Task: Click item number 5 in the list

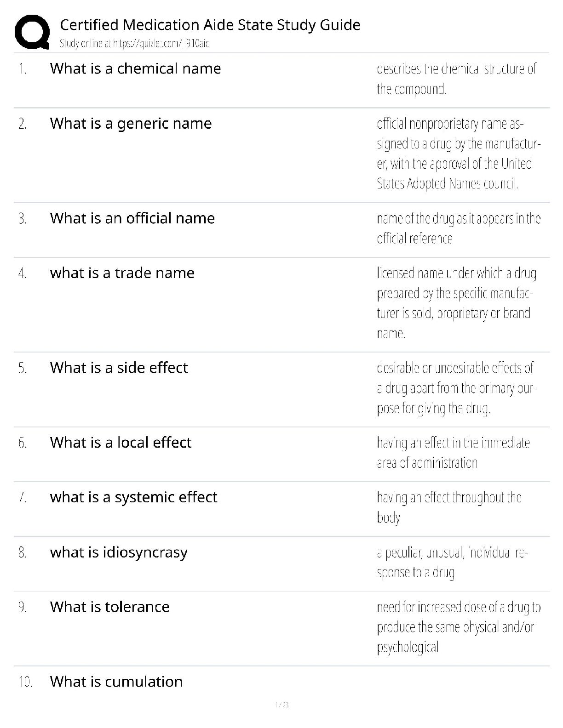Action: coord(23,368)
